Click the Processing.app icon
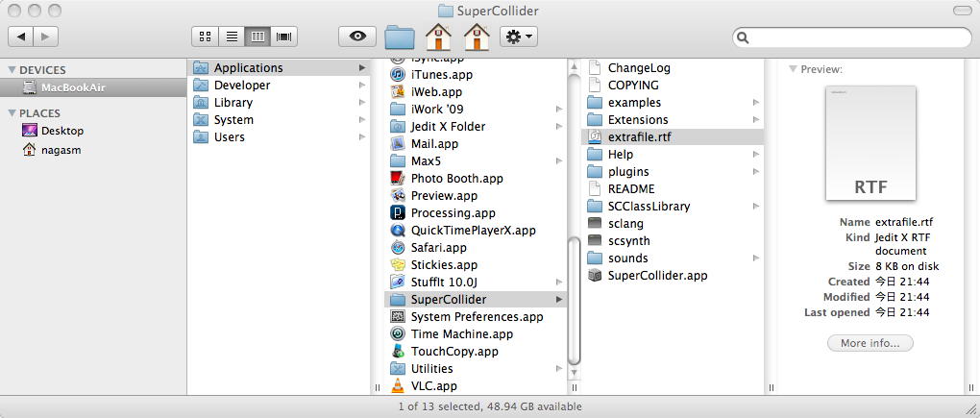 398,213
